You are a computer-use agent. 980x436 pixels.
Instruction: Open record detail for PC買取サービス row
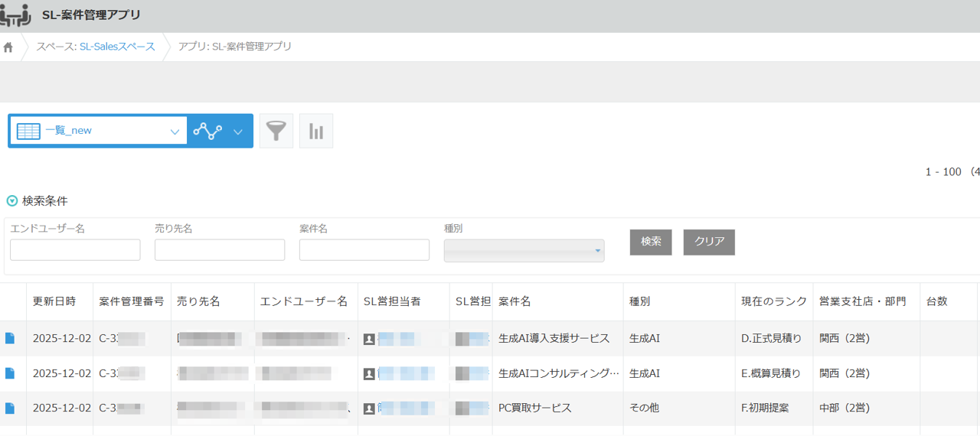(x=10, y=408)
